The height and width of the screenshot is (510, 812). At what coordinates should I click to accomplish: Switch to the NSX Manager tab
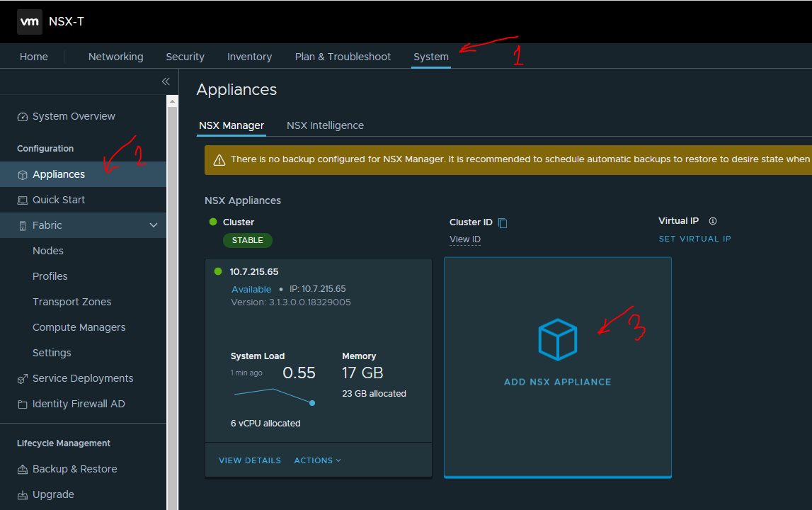[x=231, y=125]
